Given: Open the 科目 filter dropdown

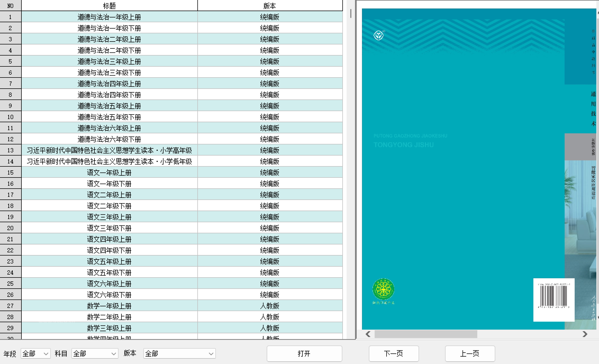Looking at the screenshot, I should coord(95,353).
